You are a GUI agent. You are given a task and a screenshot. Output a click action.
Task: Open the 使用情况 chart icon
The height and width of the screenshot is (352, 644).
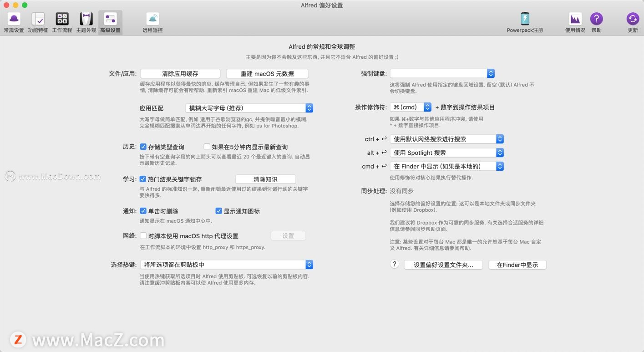point(575,19)
